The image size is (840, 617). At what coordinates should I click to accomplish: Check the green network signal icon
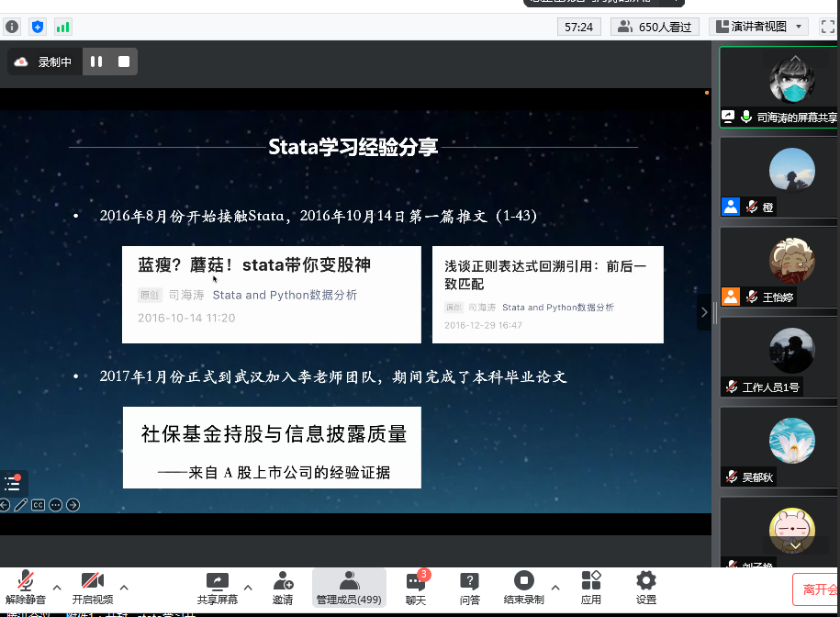coord(62,27)
